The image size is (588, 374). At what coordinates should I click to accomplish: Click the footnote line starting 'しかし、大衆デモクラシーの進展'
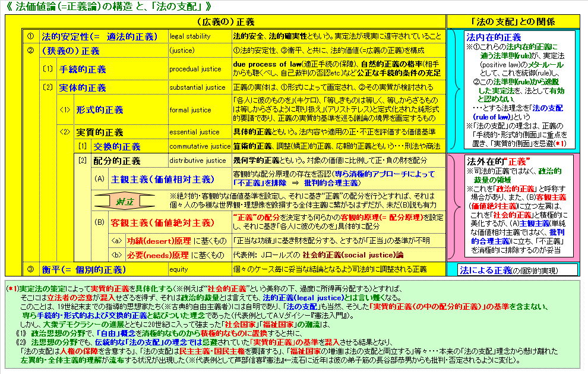click(175, 325)
